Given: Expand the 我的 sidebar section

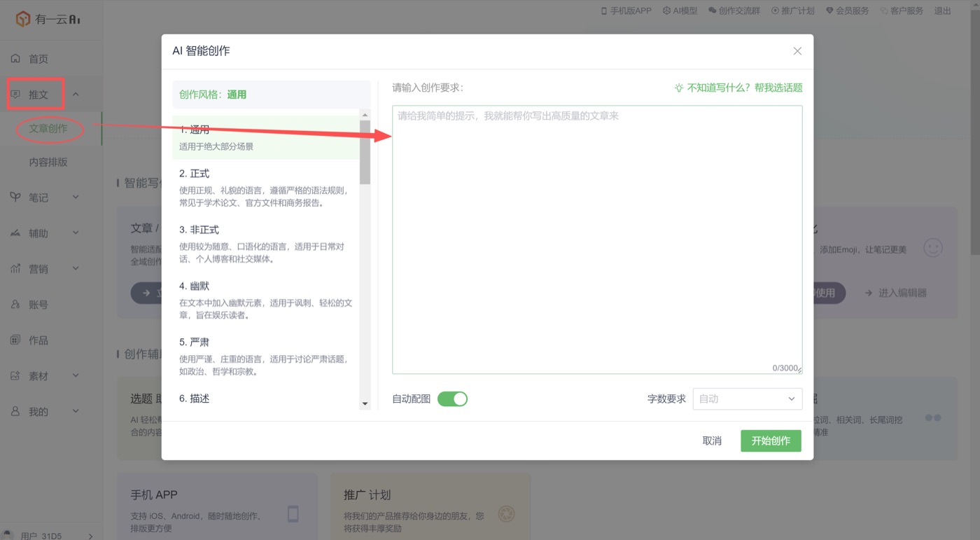Looking at the screenshot, I should pos(76,412).
